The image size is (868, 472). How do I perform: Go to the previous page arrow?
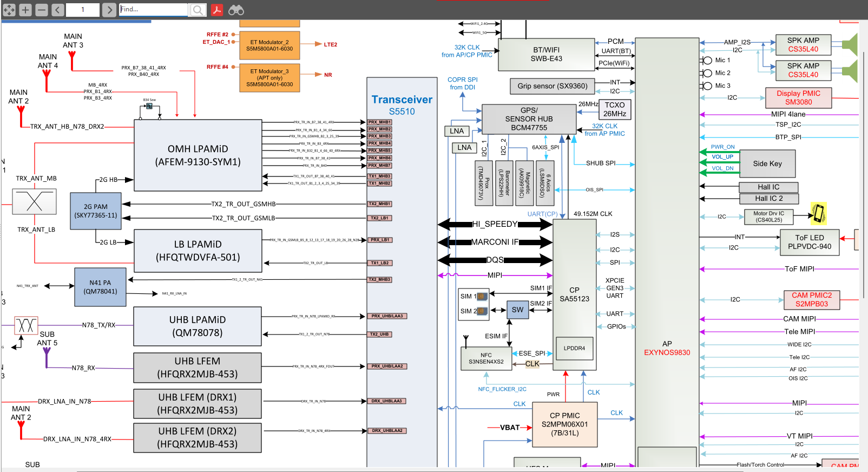point(58,9)
